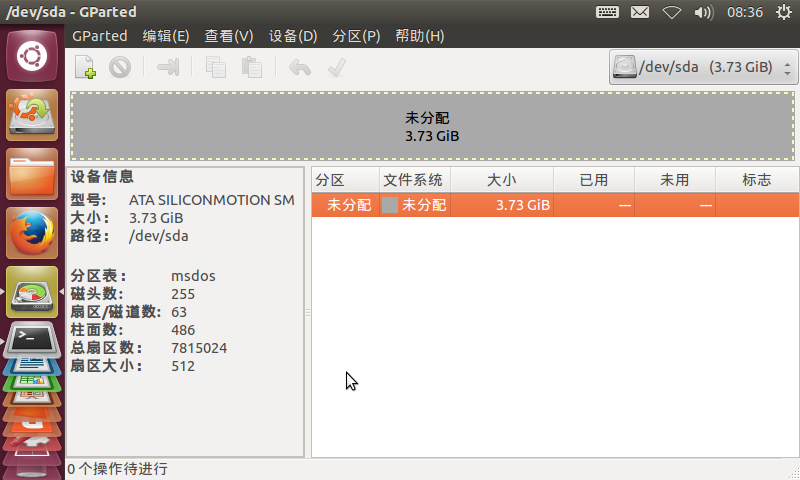Click status bar text 0 个操作待进行
Image resolution: width=800 pixels, height=480 pixels.
coord(117,469)
